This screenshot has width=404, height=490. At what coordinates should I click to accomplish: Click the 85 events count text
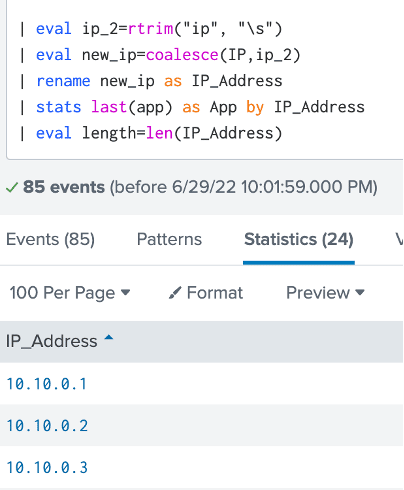(64, 187)
